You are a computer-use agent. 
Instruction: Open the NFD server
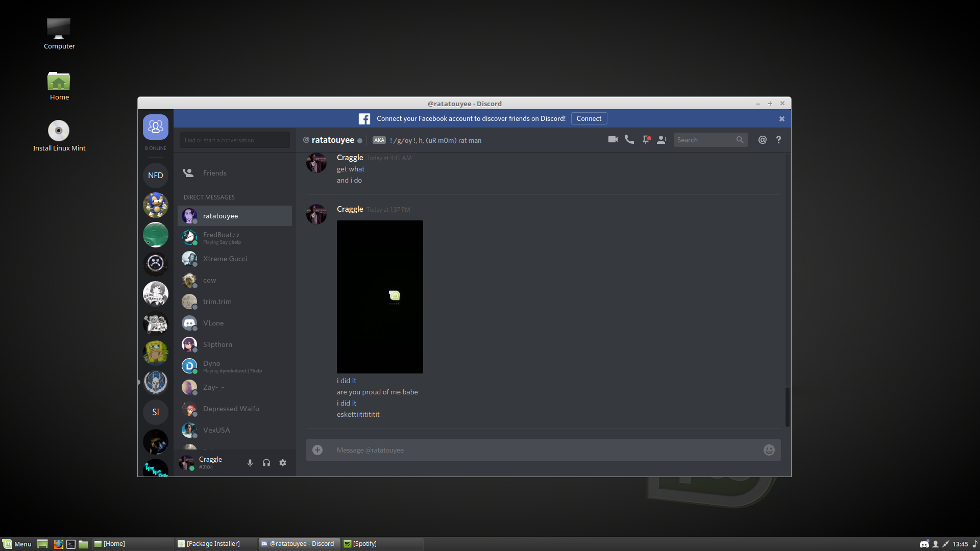(156, 175)
